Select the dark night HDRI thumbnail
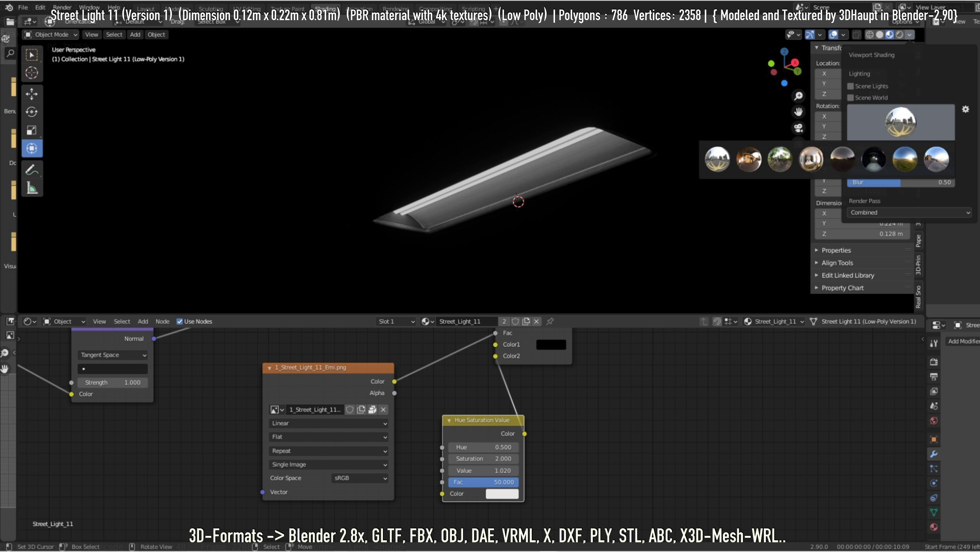980x552 pixels. (x=874, y=159)
